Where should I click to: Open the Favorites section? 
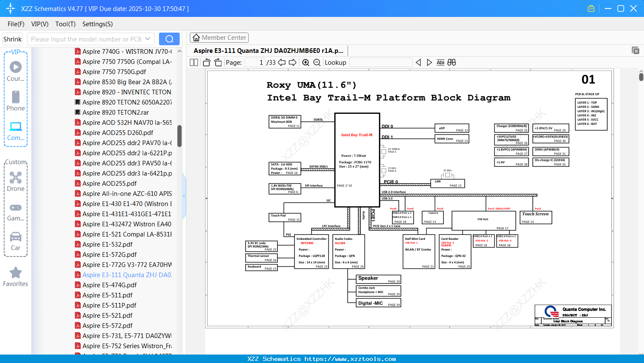coord(16,277)
